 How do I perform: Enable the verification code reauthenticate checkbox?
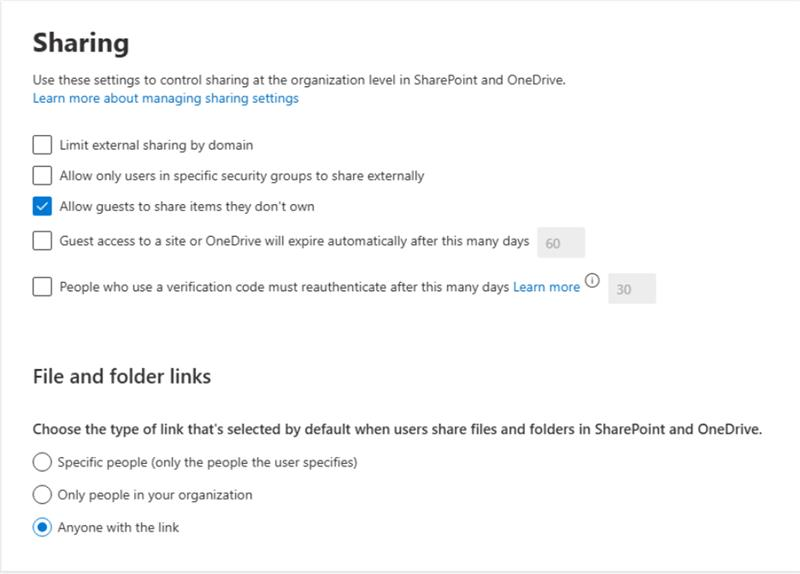pos(42,286)
